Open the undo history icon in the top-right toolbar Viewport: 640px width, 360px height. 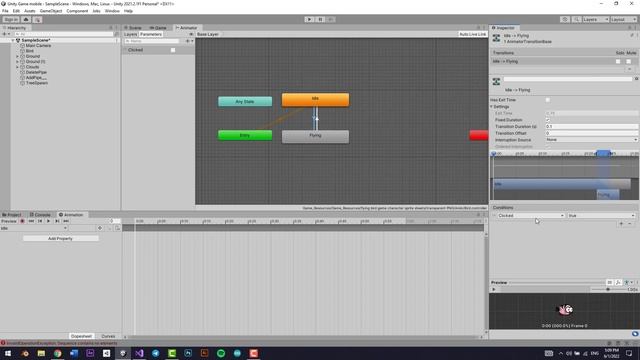coord(565,19)
